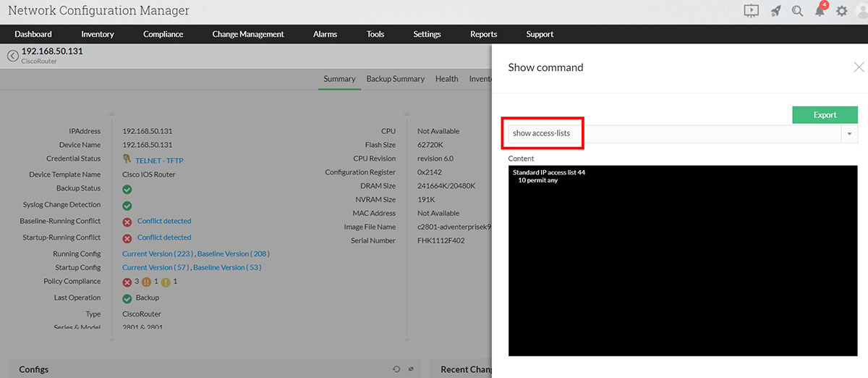868x378 pixels.
Task: Open the Change Management menu
Action: point(248,34)
